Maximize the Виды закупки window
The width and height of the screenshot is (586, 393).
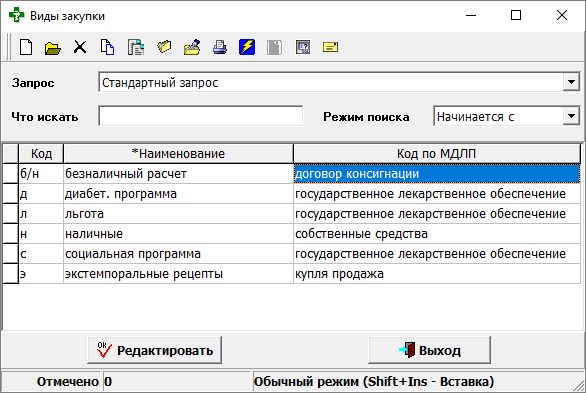point(516,15)
